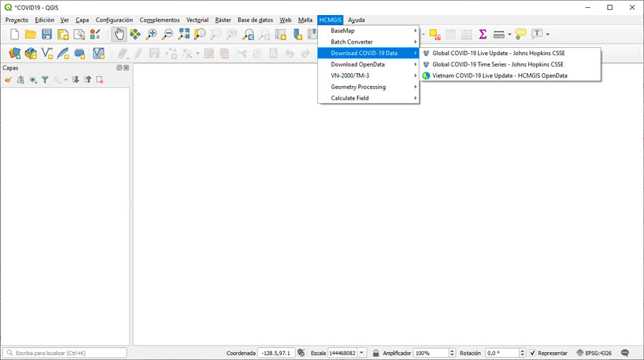Open the Complementos menu
The width and height of the screenshot is (644, 360).
coord(160,20)
